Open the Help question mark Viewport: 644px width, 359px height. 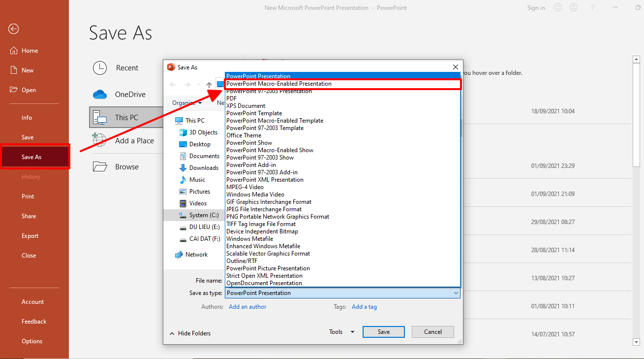[593, 7]
